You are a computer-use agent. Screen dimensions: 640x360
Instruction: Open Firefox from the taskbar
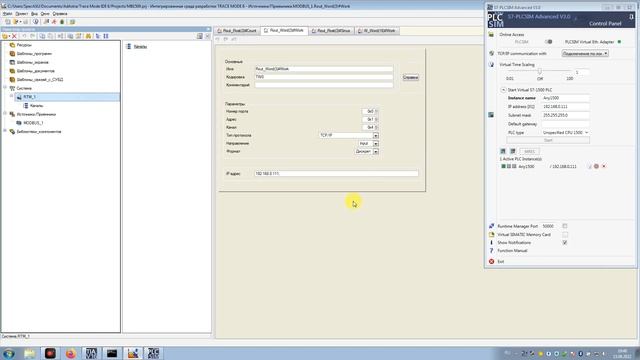71,353
